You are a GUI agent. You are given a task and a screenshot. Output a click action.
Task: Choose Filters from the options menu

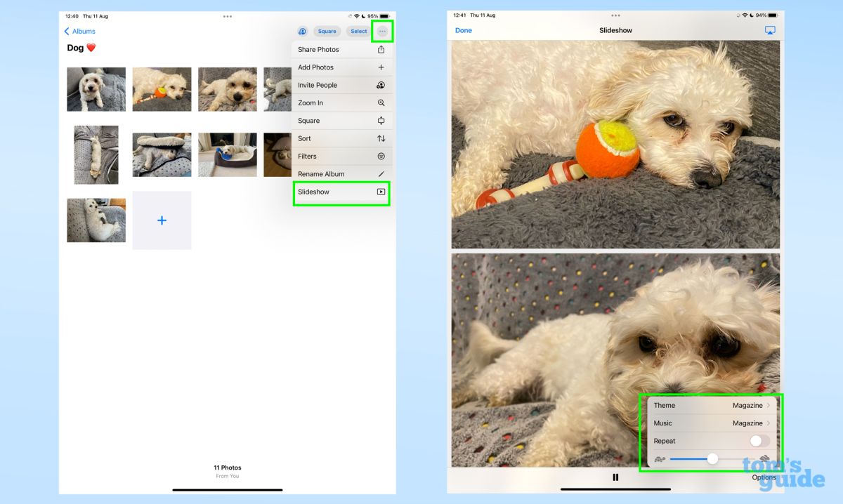coord(330,156)
